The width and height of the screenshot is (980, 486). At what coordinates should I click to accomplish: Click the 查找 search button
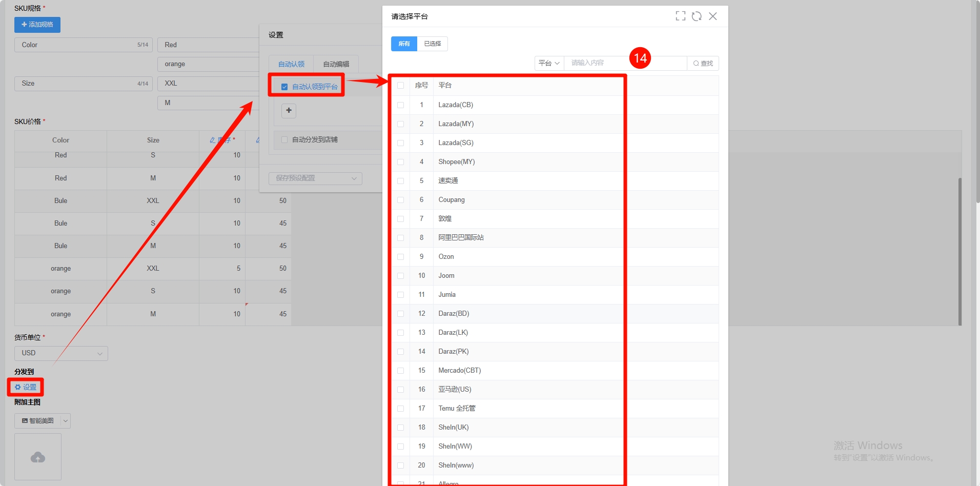coord(703,63)
